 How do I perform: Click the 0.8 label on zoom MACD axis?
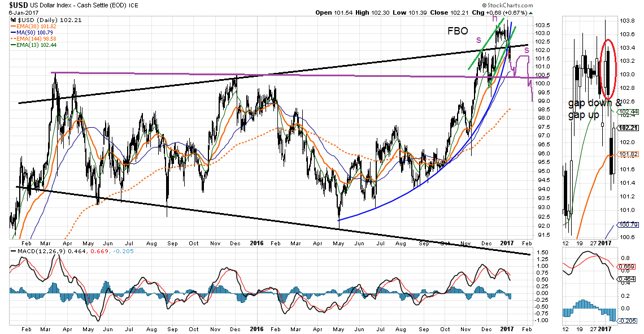point(625,258)
